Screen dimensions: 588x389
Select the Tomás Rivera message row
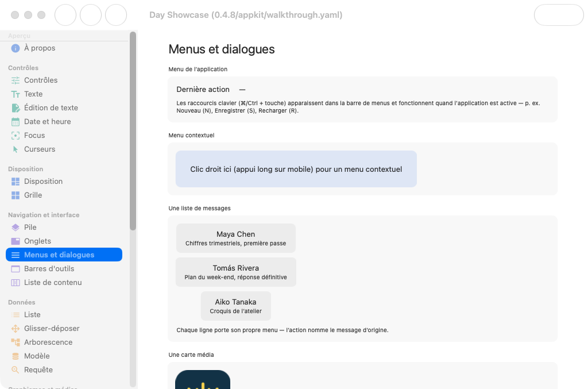[x=236, y=272]
